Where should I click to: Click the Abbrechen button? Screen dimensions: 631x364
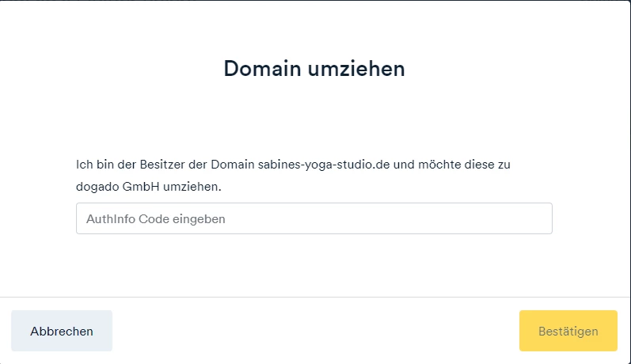click(62, 331)
